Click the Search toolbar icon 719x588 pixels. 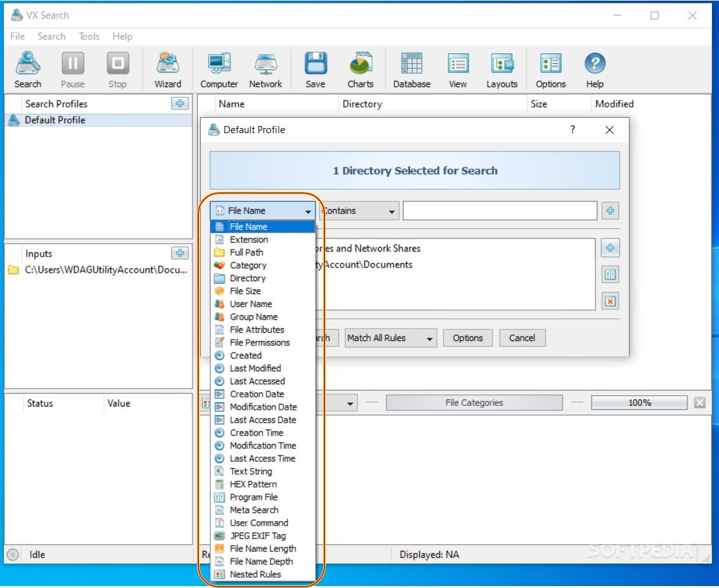click(x=28, y=69)
